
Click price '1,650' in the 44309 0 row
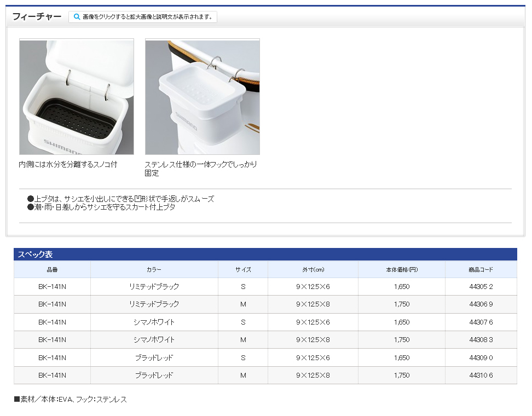[402, 358]
